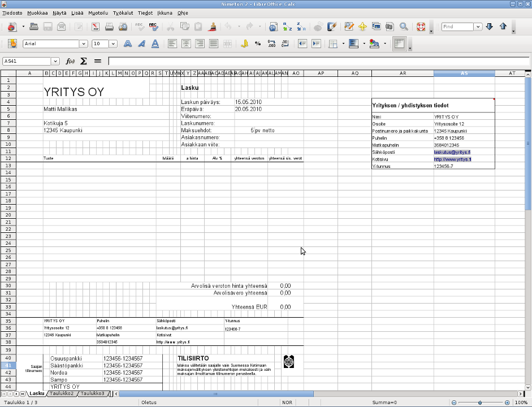Switch to the Taulukko2 sheet tab
Screen dimensions: 532x407
click(x=62, y=393)
